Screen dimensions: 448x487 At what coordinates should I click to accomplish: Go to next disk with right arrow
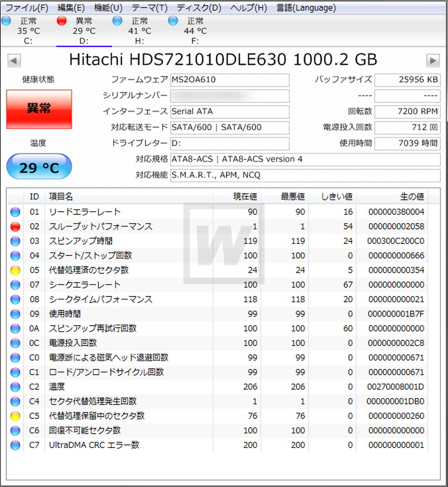[x=433, y=61]
